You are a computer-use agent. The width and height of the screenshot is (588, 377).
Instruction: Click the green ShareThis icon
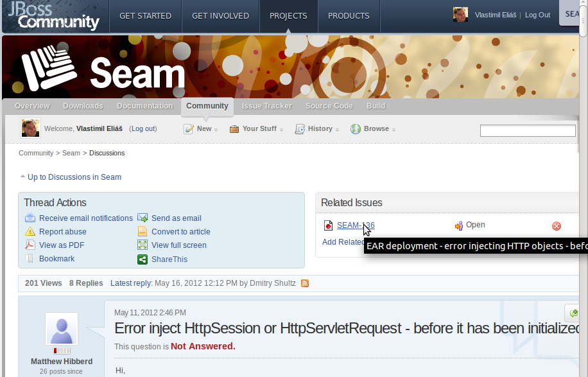point(143,259)
